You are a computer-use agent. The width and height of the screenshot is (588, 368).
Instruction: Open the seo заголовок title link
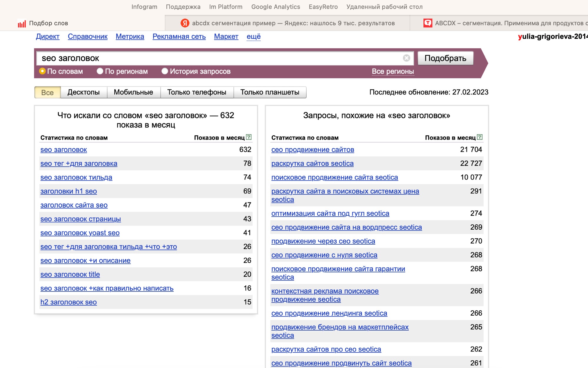point(70,274)
